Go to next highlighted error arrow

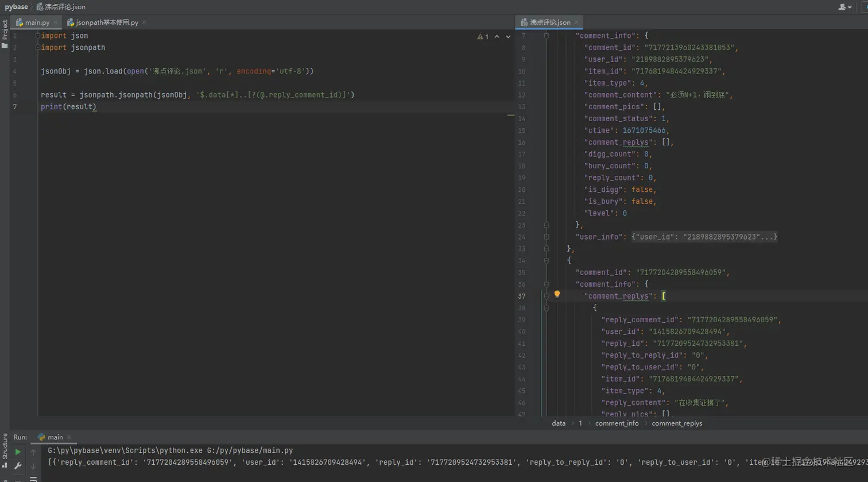point(508,37)
